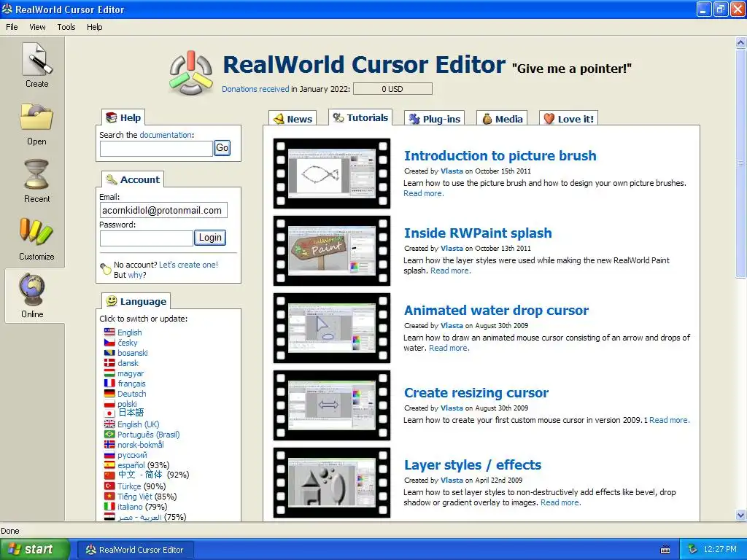Click RealWorld Cursor Editor taskbar button

point(135,550)
